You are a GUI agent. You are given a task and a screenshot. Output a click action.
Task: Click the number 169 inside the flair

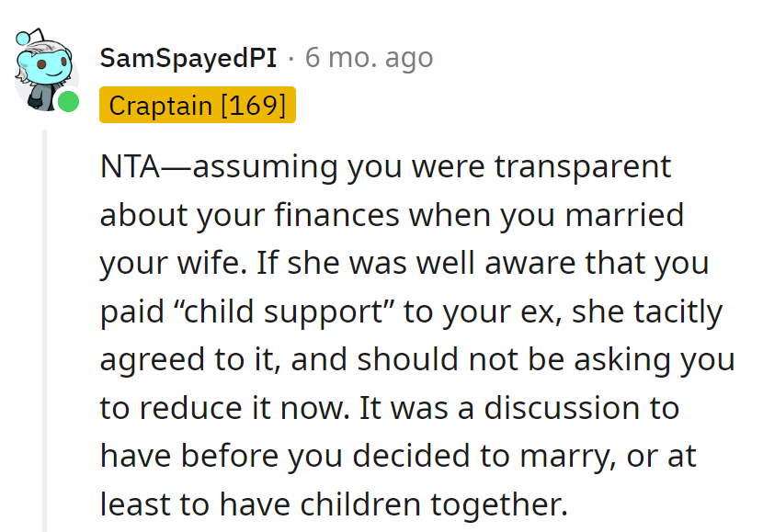point(253,105)
